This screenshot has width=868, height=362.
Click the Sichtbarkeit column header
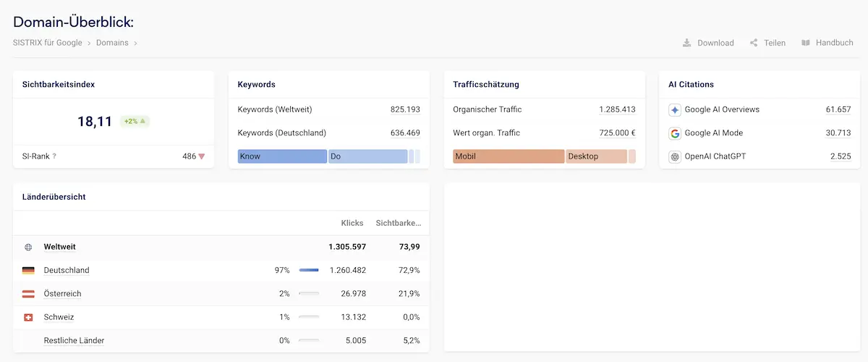pyautogui.click(x=399, y=223)
